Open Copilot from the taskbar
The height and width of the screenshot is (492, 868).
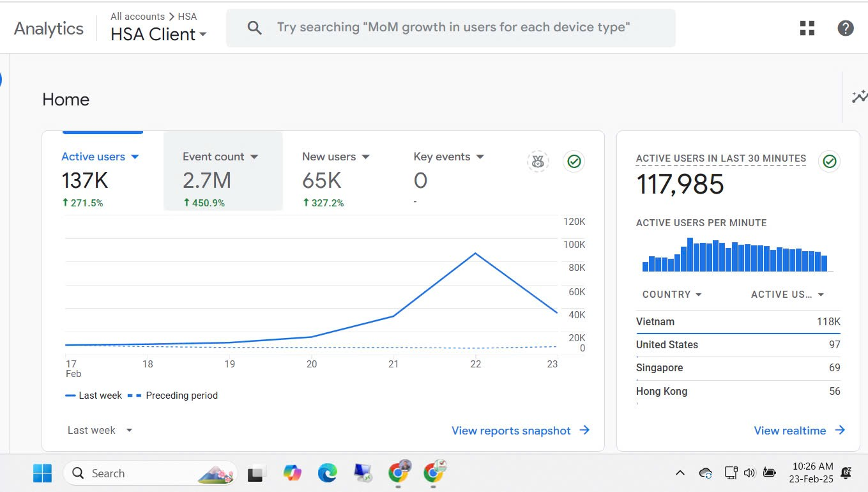(293, 473)
